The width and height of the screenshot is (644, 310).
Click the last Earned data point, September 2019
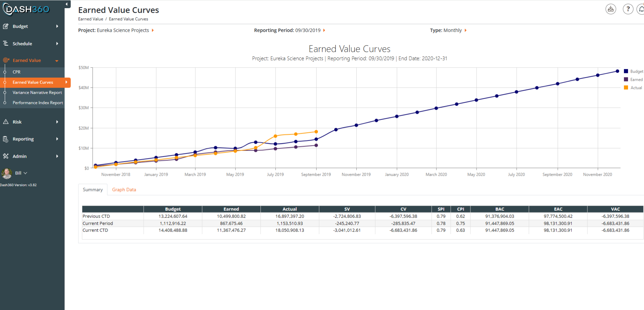coord(316,145)
